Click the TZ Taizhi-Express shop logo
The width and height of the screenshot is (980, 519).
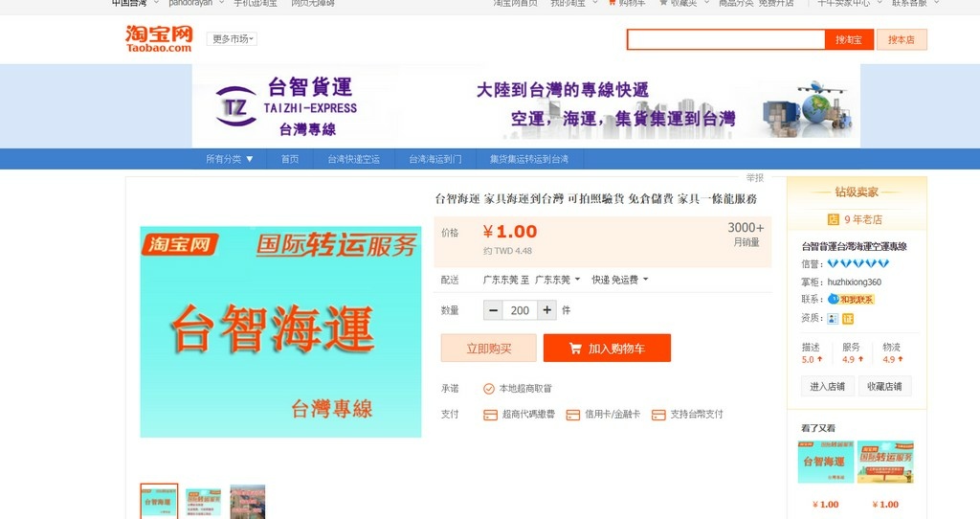pyautogui.click(x=235, y=107)
